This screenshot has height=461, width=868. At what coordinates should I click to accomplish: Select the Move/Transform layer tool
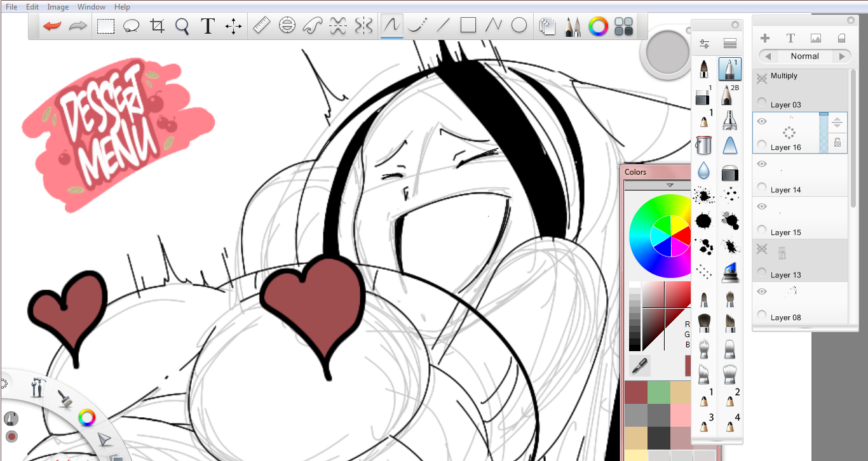(x=233, y=26)
